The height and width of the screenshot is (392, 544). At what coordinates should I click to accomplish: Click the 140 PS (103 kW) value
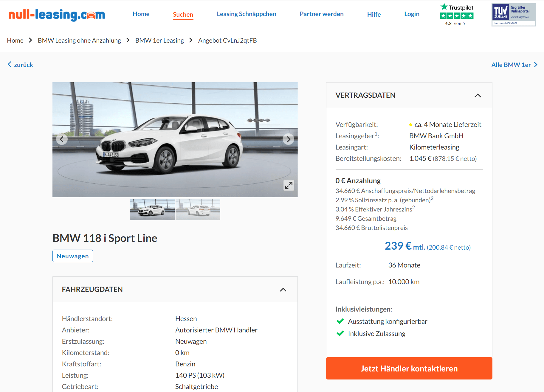click(x=200, y=375)
